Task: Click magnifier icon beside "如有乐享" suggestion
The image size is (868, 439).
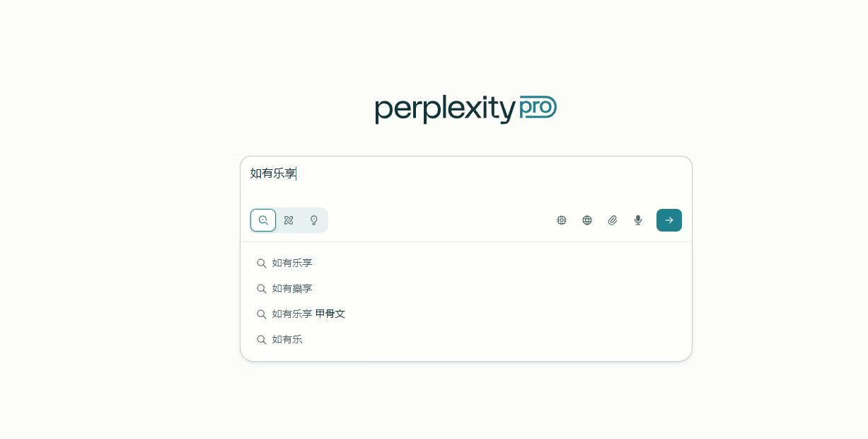Action: tap(262, 263)
